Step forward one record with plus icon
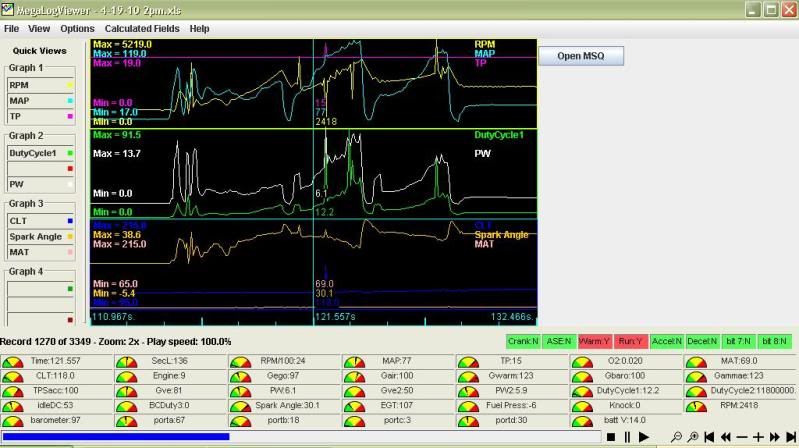Image resolution: width=799 pixels, height=448 pixels. pos(758,437)
